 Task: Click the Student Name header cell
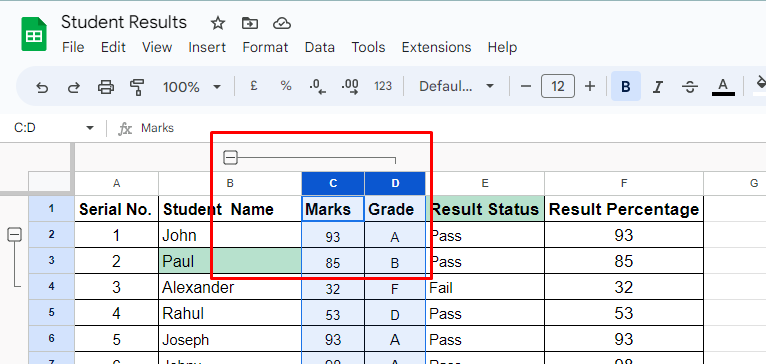click(x=230, y=209)
